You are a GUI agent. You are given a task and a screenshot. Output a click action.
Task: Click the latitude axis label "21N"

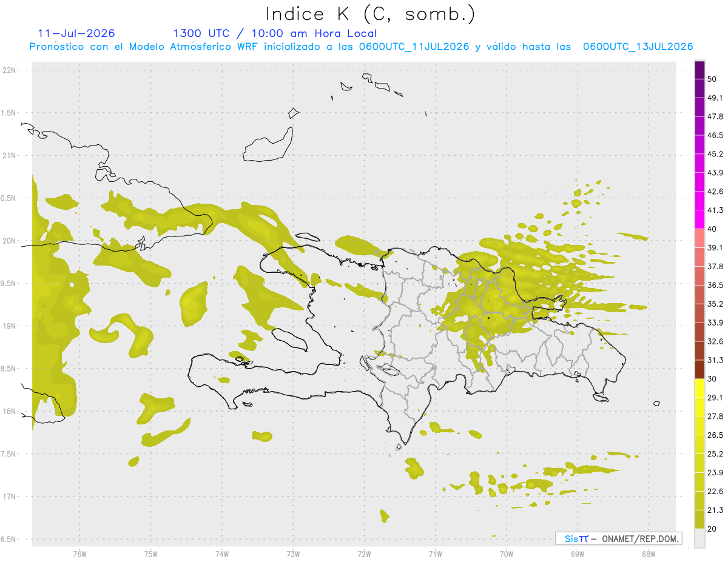click(9, 156)
